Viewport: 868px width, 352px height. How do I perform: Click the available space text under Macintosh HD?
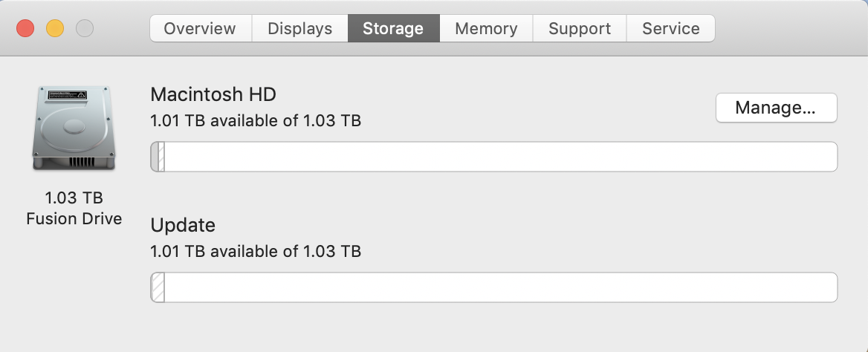(256, 120)
